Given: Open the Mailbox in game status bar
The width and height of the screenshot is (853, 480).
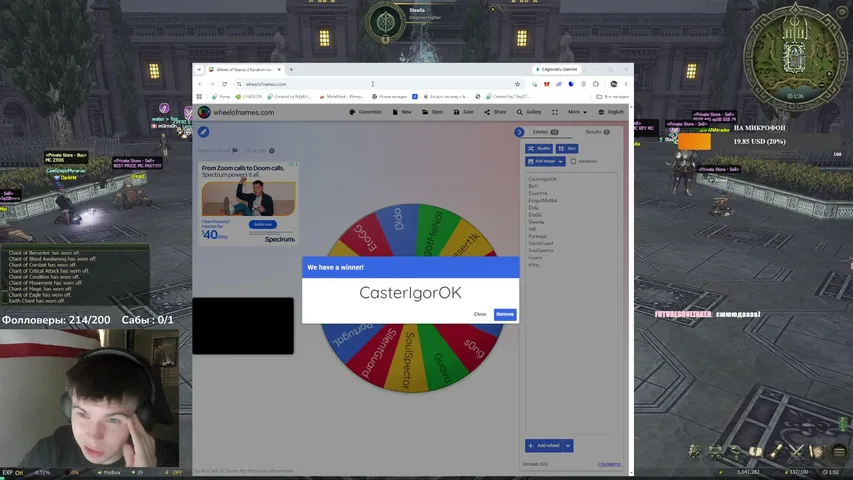Looking at the screenshot, I should [109, 472].
